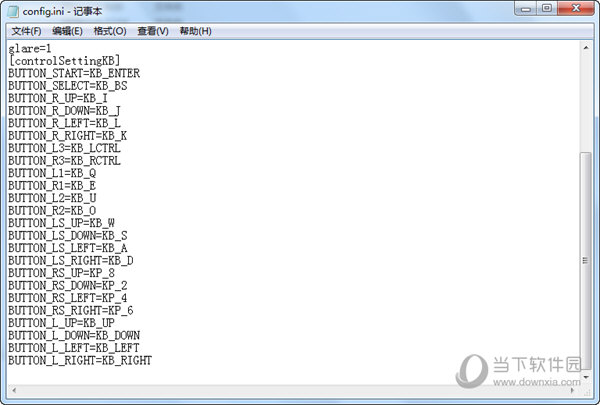Click the Notepad icon in the title bar

click(x=13, y=11)
